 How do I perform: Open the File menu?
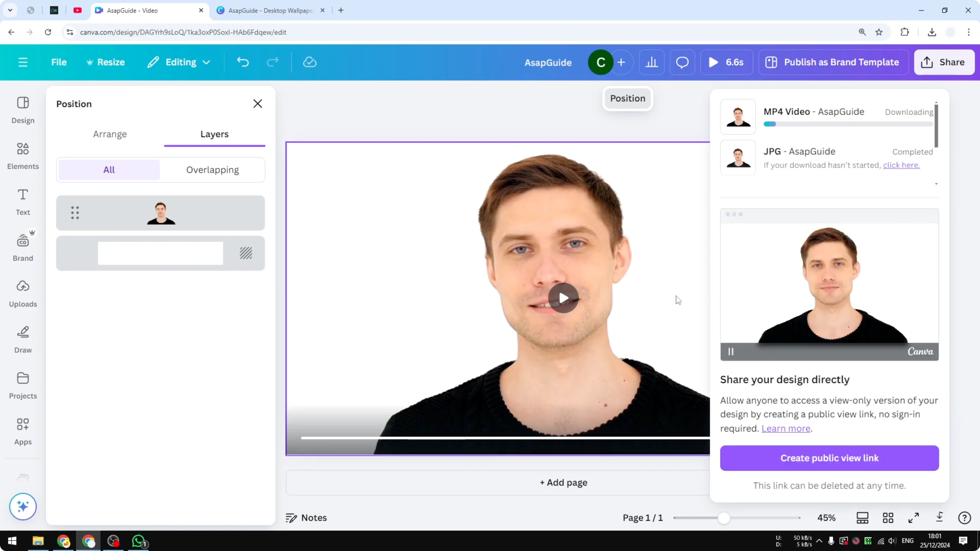pyautogui.click(x=59, y=62)
